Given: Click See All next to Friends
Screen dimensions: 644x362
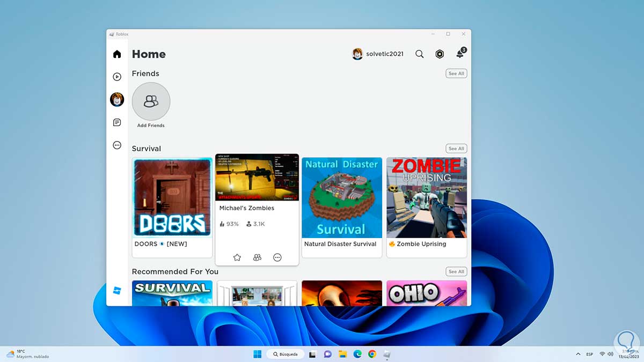Looking at the screenshot, I should pyautogui.click(x=456, y=73).
